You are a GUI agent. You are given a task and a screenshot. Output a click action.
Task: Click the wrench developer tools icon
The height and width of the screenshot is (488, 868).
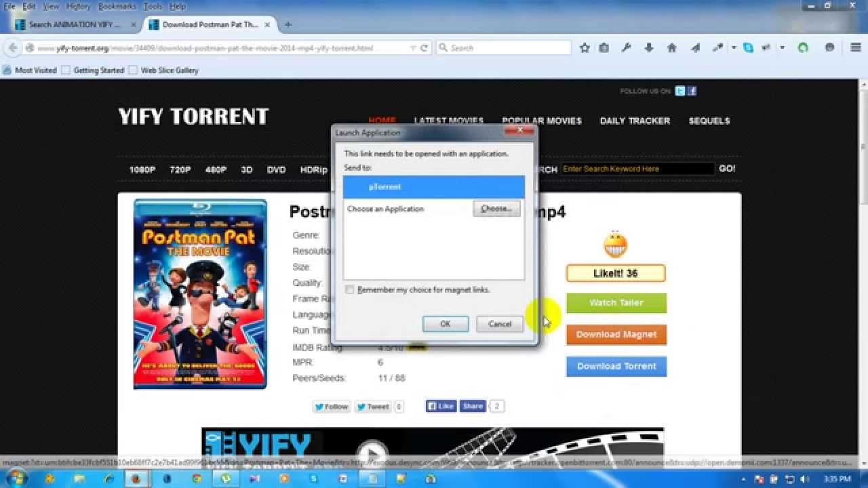pos(627,48)
